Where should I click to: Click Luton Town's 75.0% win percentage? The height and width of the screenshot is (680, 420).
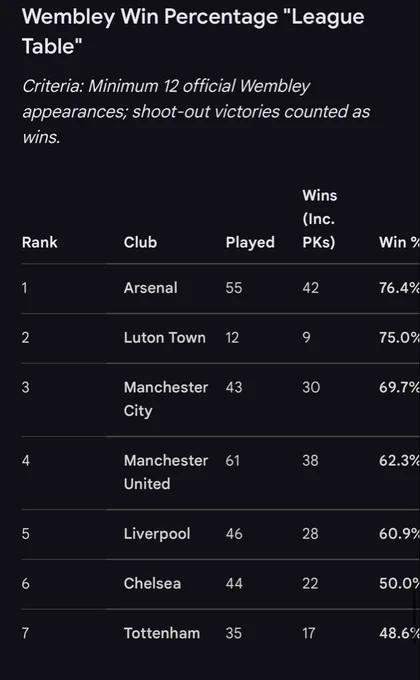pos(399,337)
